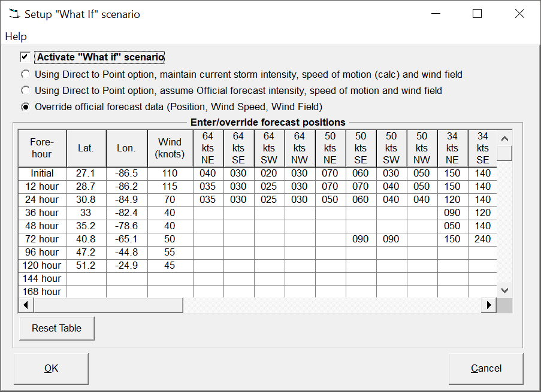
Task: Select the 12 hour wind cell 115
Action: (x=170, y=186)
